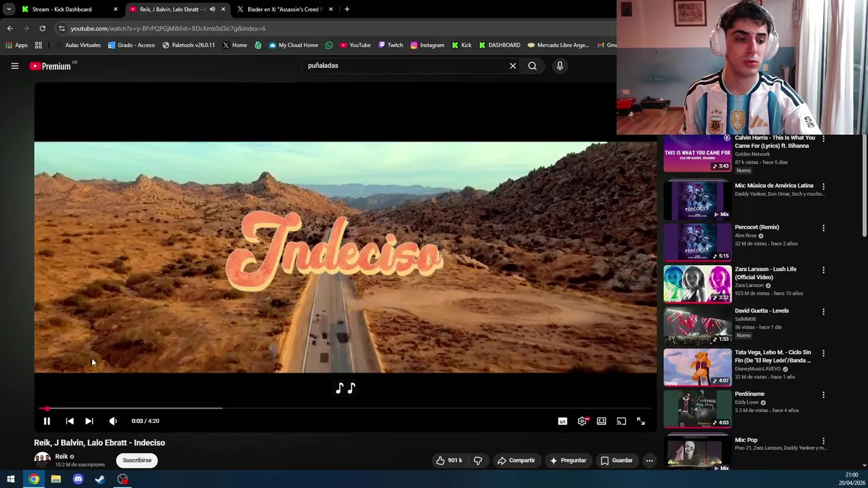
Task: Open Steam from the taskbar
Action: 100,479
